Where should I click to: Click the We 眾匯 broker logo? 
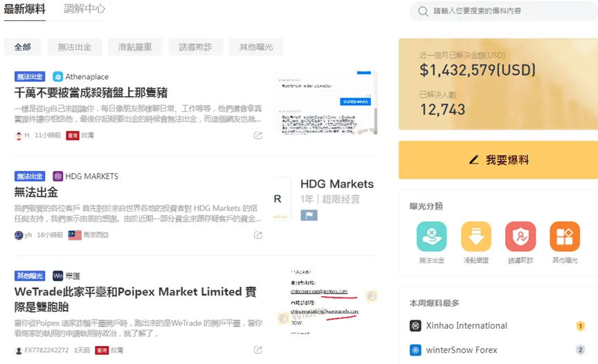coord(57,275)
